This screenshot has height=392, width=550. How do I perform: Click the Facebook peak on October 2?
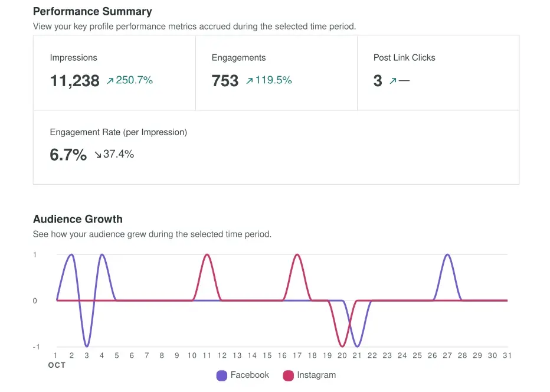(x=71, y=255)
